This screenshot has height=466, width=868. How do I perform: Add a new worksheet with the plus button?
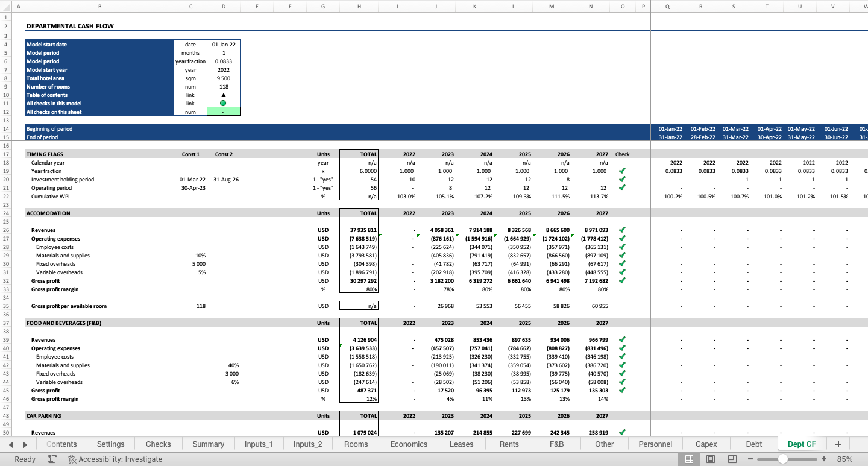pyautogui.click(x=838, y=444)
